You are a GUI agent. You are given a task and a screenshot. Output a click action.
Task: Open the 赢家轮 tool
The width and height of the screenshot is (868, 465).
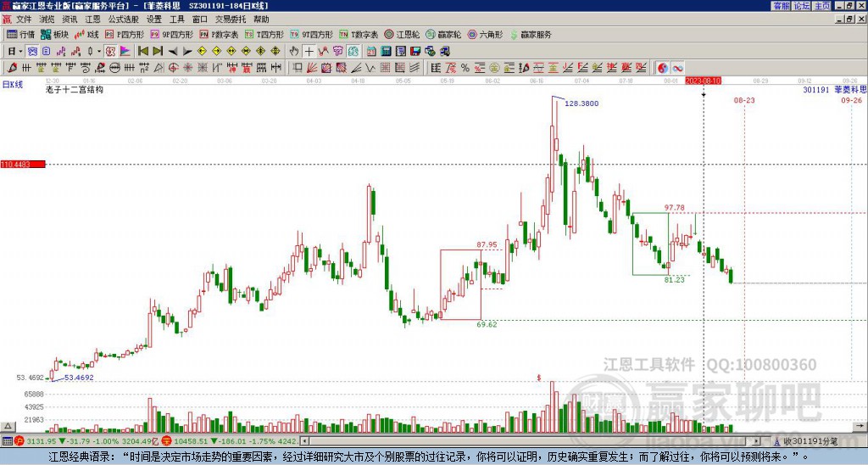pos(443,34)
